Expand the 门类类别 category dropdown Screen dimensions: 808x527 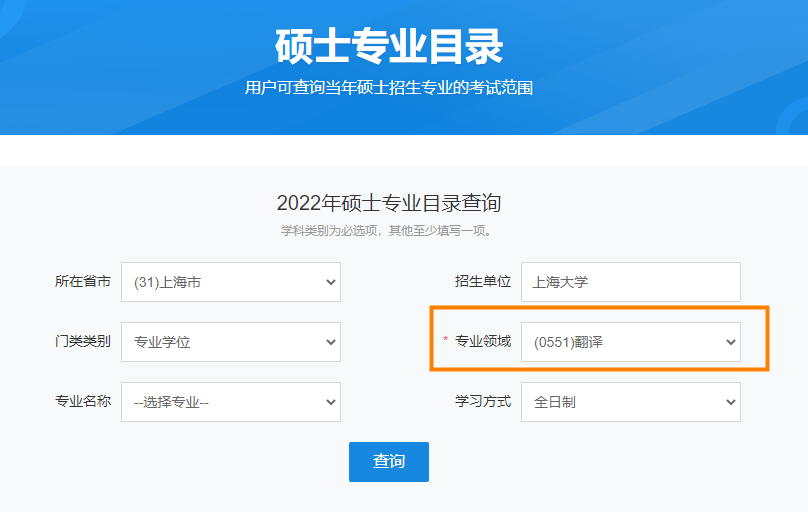tap(230, 342)
